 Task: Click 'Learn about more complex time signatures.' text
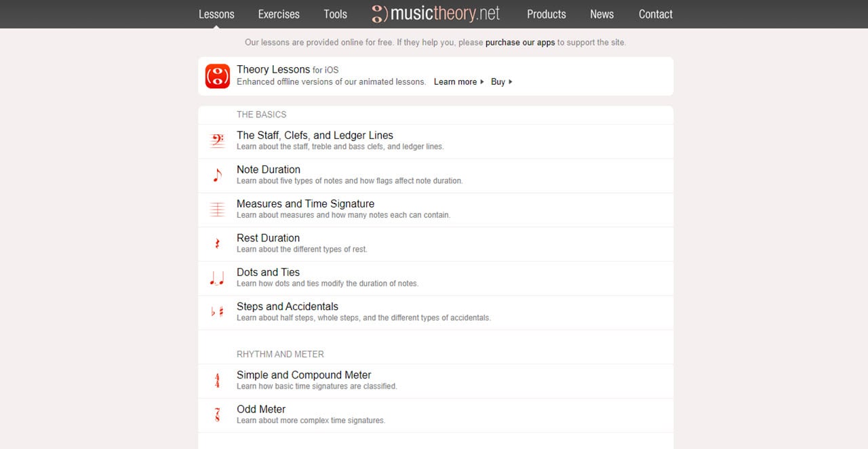coord(311,421)
